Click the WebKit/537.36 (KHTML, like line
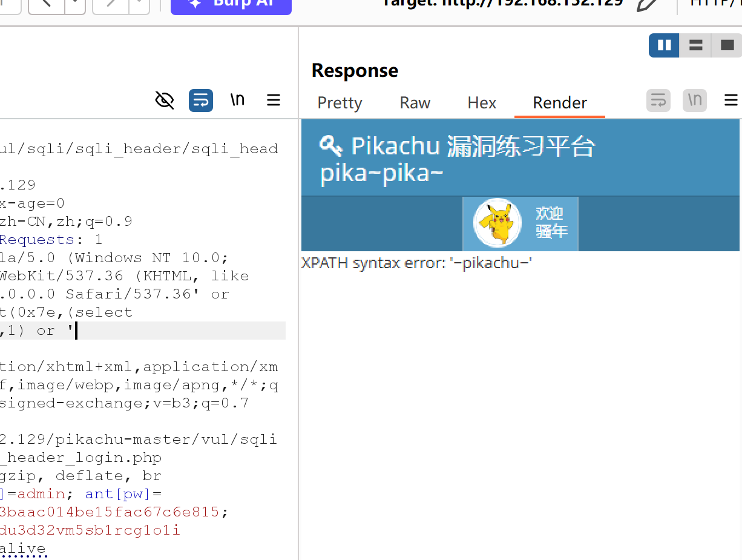The image size is (742, 560). pos(124,276)
